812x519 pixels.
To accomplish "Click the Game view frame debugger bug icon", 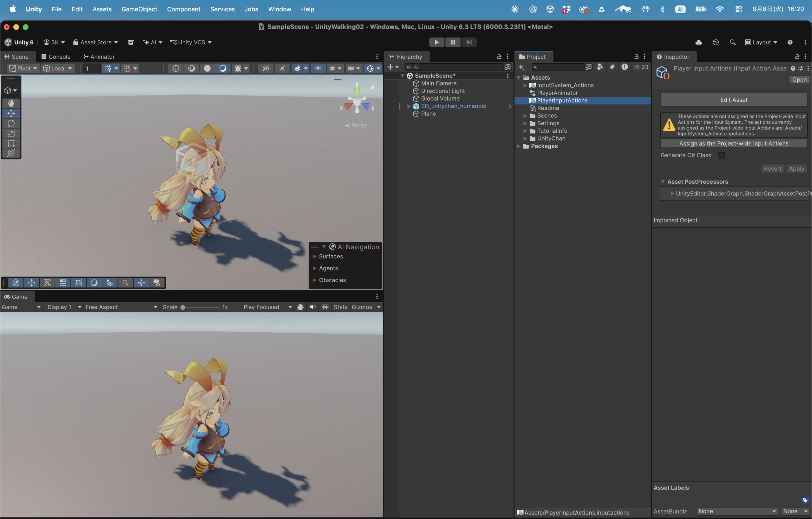I will coord(300,307).
